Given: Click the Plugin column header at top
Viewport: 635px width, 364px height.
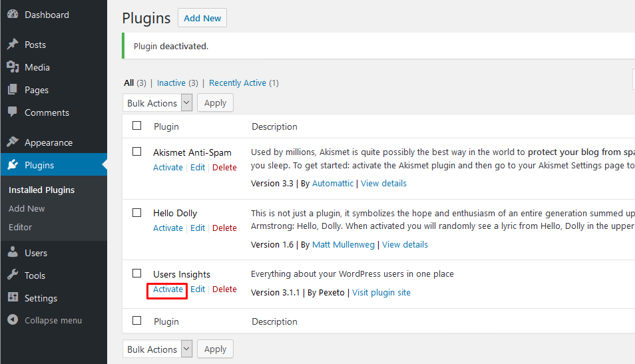Looking at the screenshot, I should point(166,126).
